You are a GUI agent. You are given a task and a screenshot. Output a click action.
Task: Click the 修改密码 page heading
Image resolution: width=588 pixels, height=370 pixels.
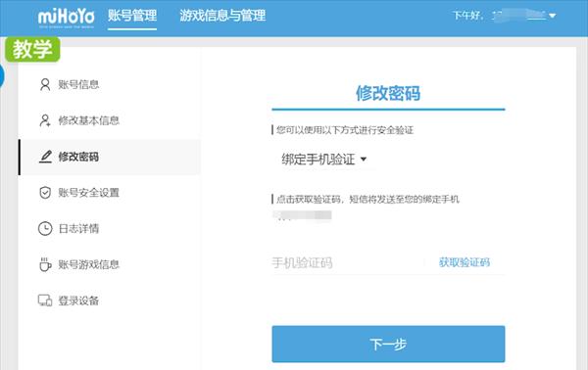click(x=388, y=93)
